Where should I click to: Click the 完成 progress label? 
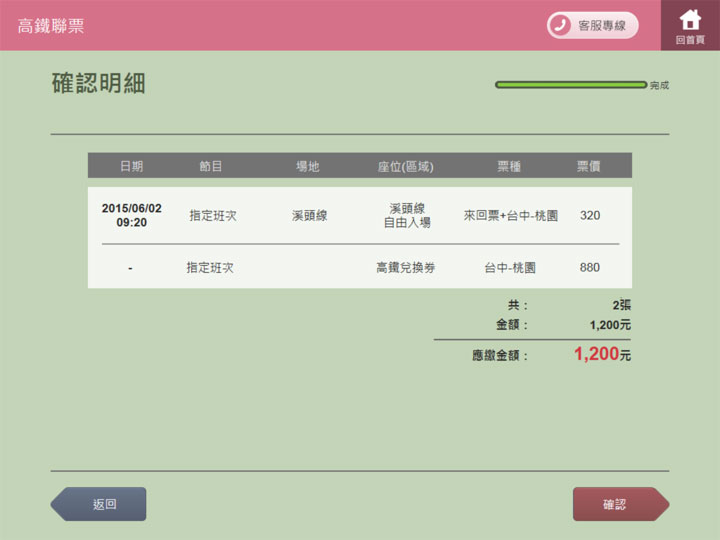tap(659, 86)
